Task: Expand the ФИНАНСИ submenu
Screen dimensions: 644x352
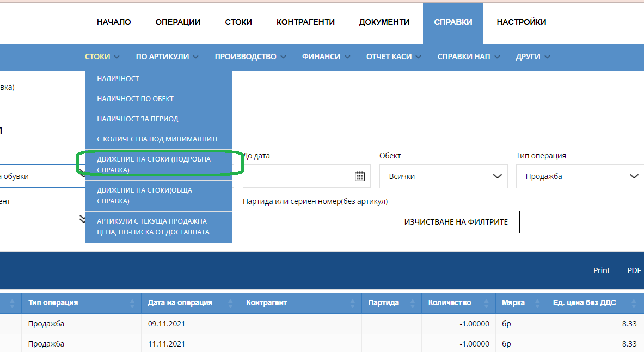Action: click(x=326, y=57)
